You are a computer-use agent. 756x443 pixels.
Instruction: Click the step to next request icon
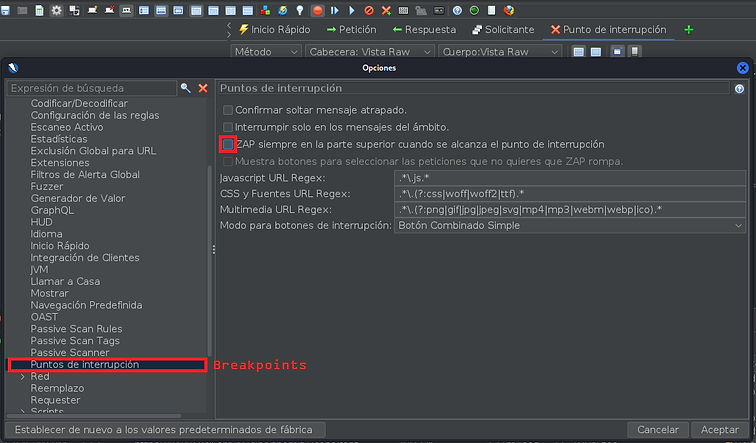(335, 10)
